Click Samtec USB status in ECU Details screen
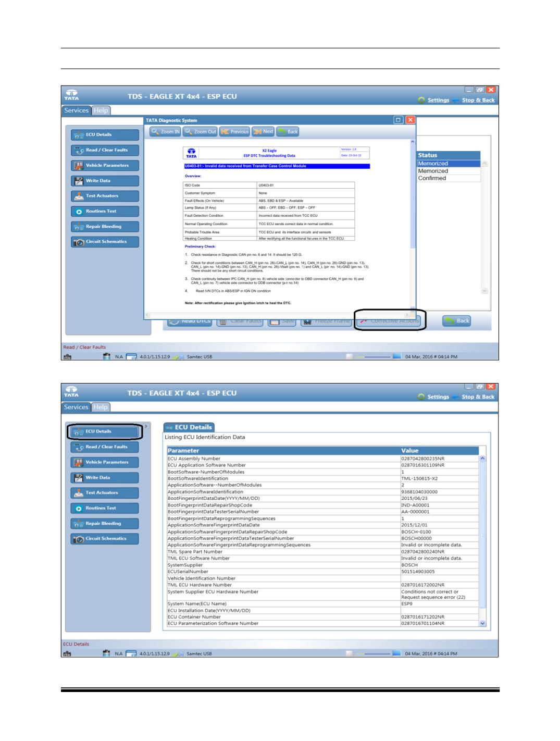Image resolution: width=560 pixels, height=741 pixels. tap(200, 653)
